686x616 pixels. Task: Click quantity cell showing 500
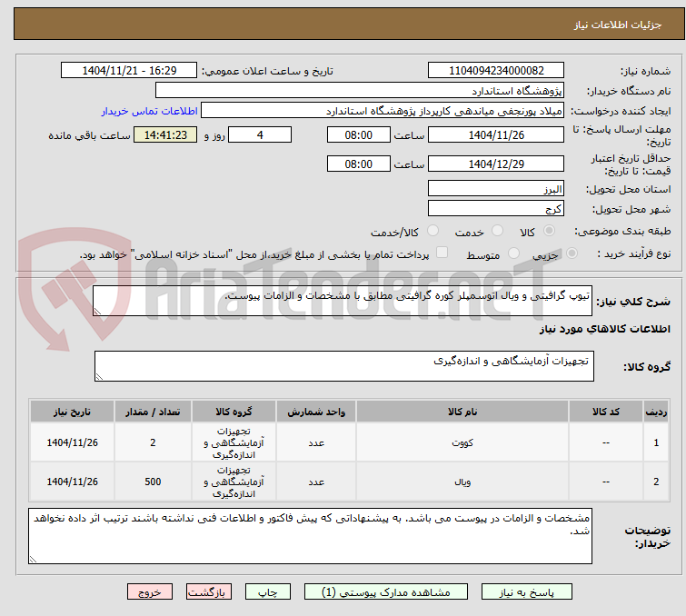153,482
